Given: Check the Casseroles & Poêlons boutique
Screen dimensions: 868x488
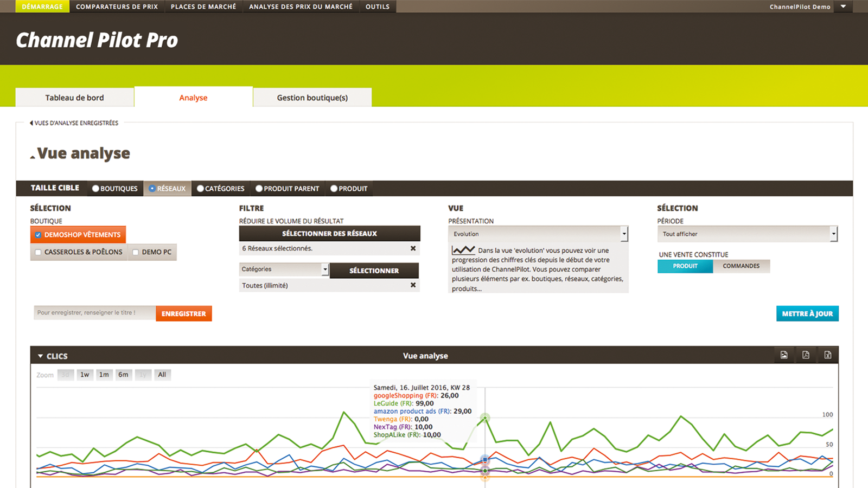Looking at the screenshot, I should 38,252.
